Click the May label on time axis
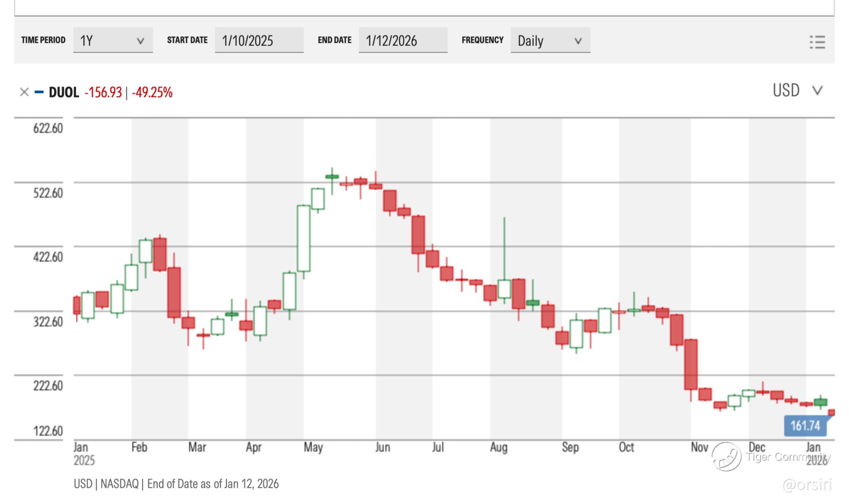 click(x=313, y=447)
